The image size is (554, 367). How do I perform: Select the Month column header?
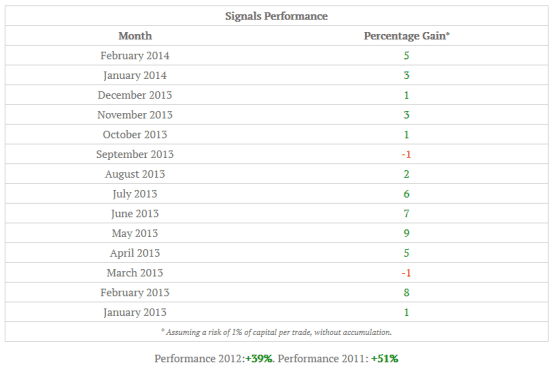click(135, 36)
